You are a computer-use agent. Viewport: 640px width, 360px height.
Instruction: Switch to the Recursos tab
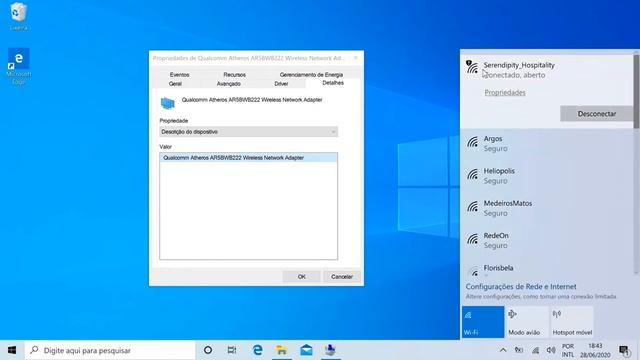coord(234,75)
